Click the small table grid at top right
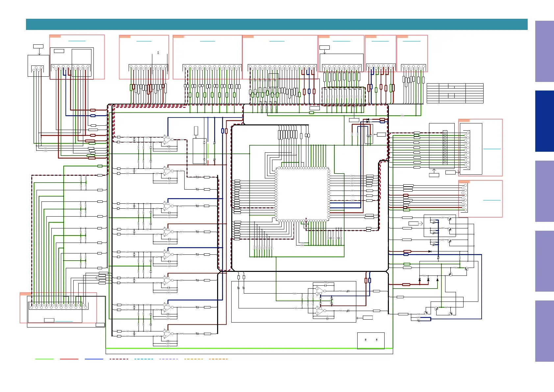Screen dimensions: 554x392 point(455,93)
